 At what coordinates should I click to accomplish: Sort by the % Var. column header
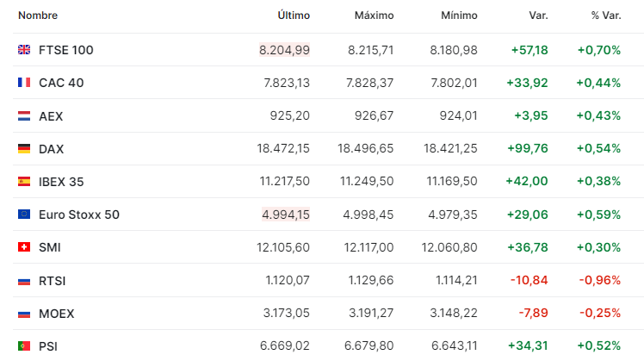[606, 16]
